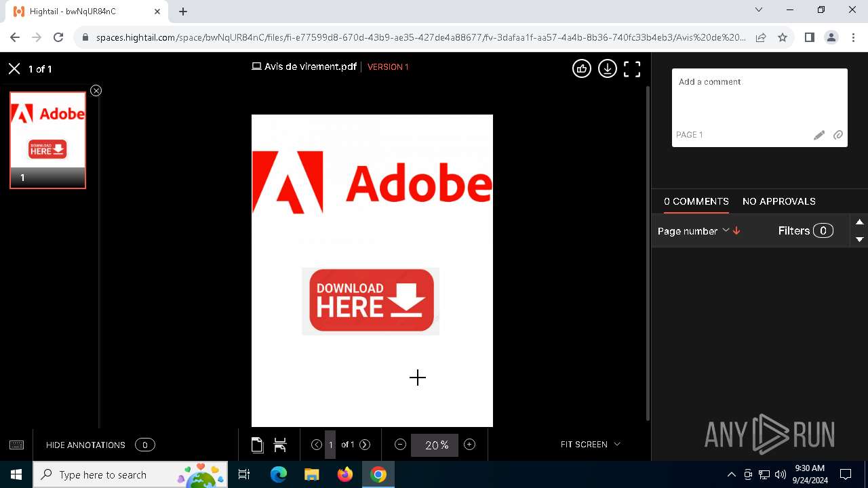
Task: Close the Hightail browser tab
Action: pos(157,12)
